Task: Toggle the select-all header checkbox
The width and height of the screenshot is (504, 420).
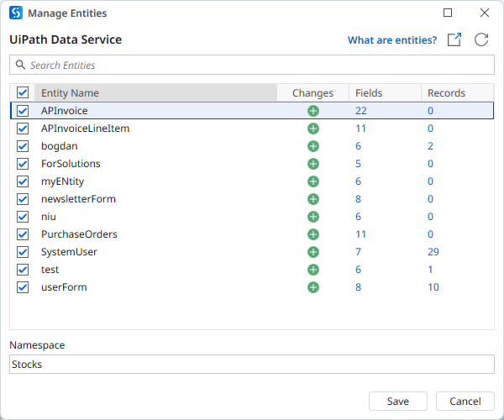Action: [x=23, y=93]
